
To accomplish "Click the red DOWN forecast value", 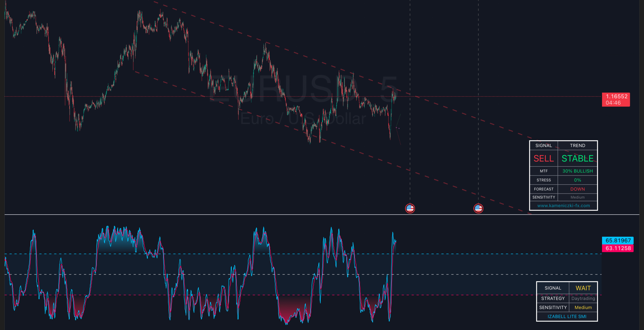I will [577, 189].
